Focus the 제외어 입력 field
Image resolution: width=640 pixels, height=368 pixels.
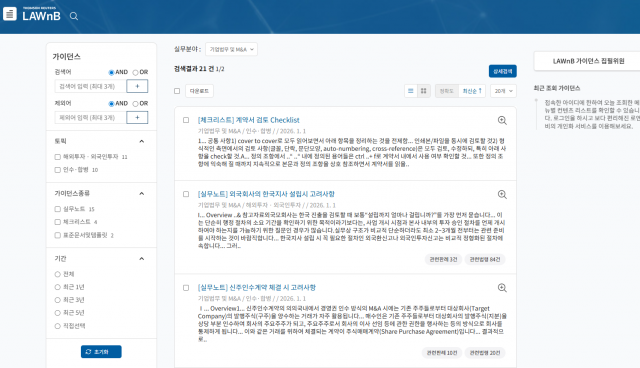91,117
